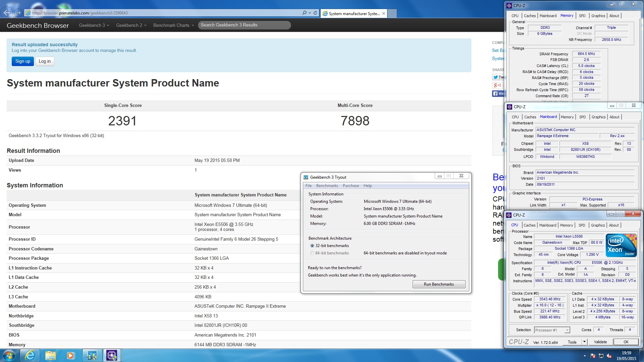Open the Benchmark Charts dropdown menu
The width and height of the screenshot is (644, 362).
coord(173,25)
